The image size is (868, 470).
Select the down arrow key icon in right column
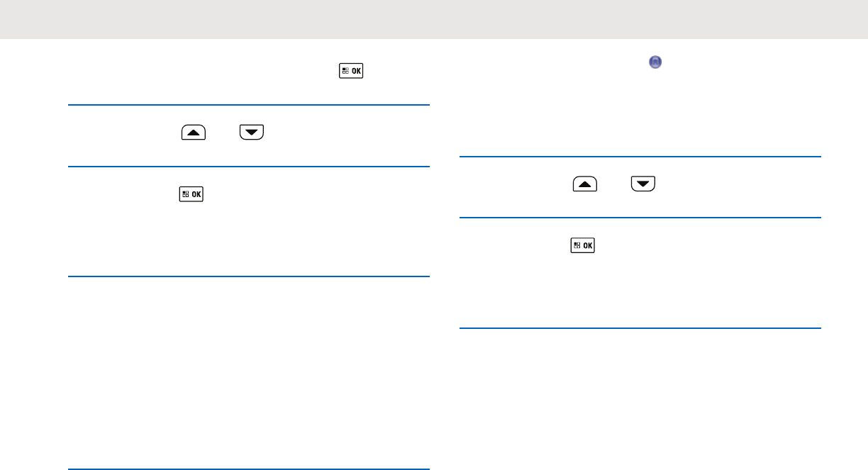[642, 185]
